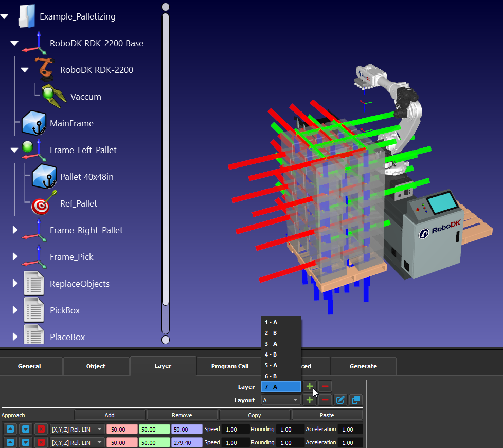
Task: Delete the first approach row
Action: [41, 429]
